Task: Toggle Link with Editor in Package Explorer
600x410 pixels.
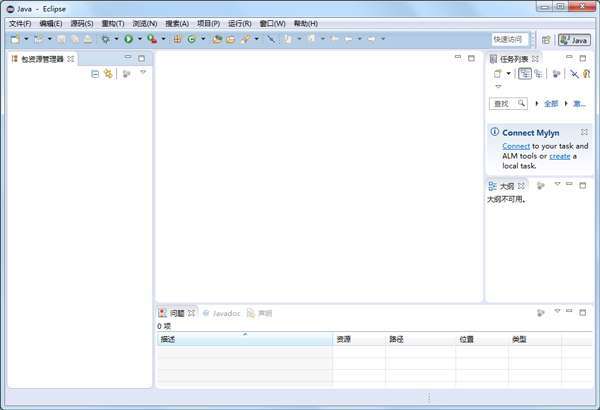Action: 108,74
